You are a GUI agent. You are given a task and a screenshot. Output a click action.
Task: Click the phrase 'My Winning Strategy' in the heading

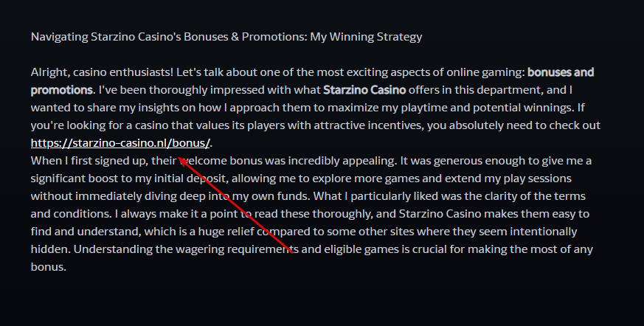click(x=366, y=37)
